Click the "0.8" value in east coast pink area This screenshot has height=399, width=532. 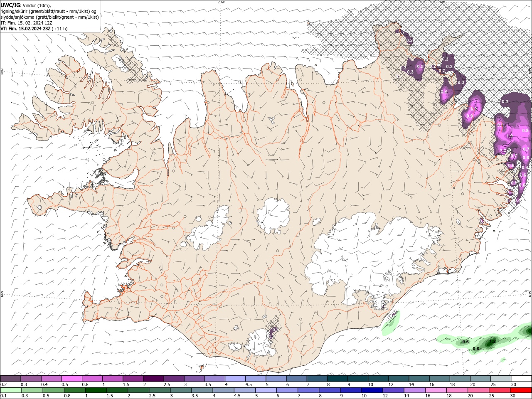coord(525,131)
